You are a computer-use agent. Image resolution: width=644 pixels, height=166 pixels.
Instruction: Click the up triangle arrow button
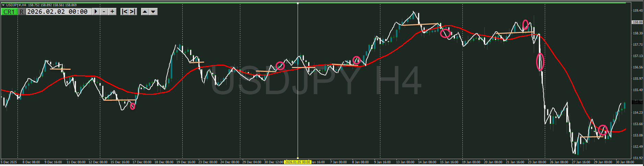(x=145, y=12)
